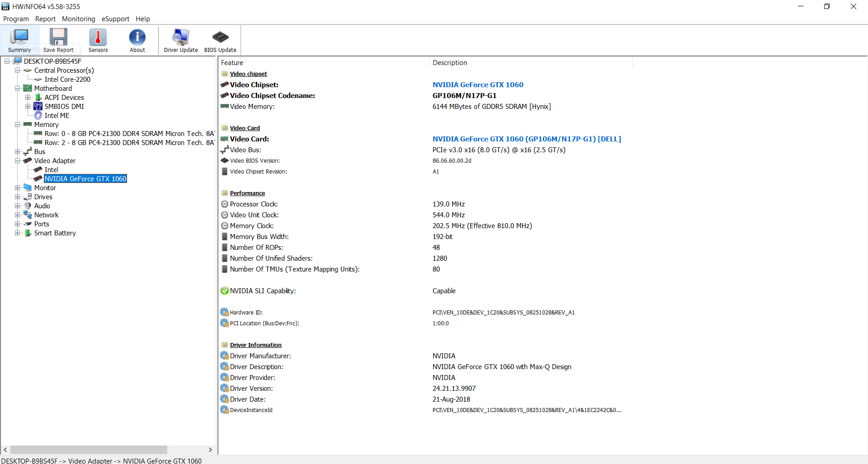Launch the Driver Update tool
The image size is (868, 464).
point(181,41)
